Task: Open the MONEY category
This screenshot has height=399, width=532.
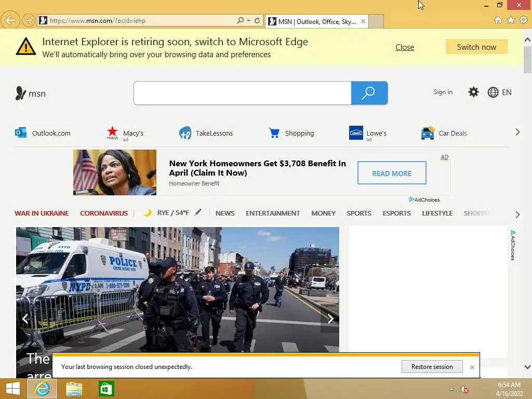Action: (323, 214)
